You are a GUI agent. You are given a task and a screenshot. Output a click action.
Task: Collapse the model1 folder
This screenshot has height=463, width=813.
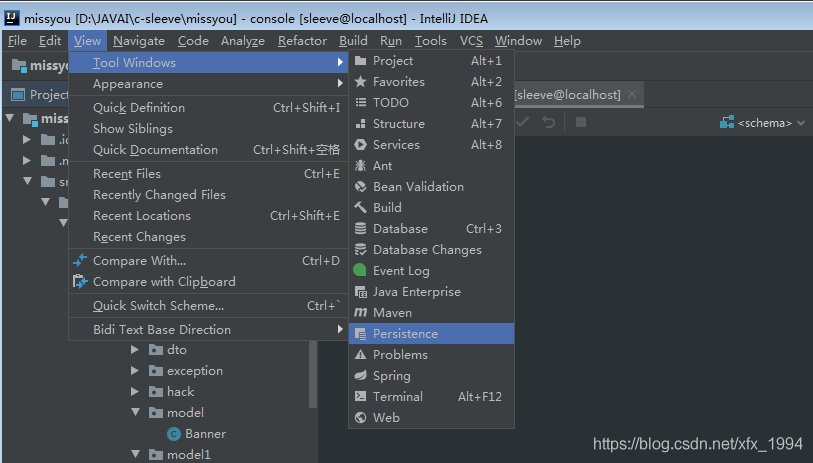pos(136,454)
